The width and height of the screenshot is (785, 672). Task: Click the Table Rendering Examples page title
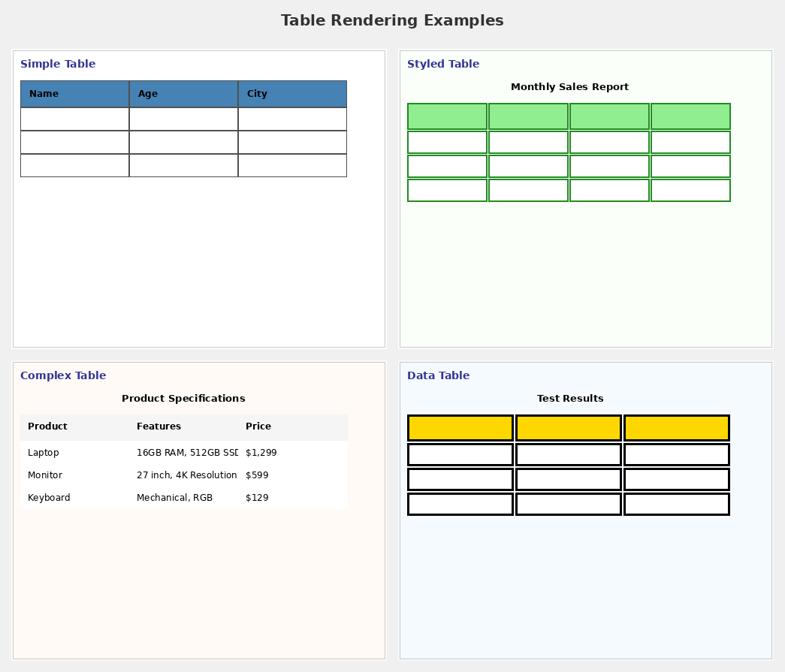point(392,20)
